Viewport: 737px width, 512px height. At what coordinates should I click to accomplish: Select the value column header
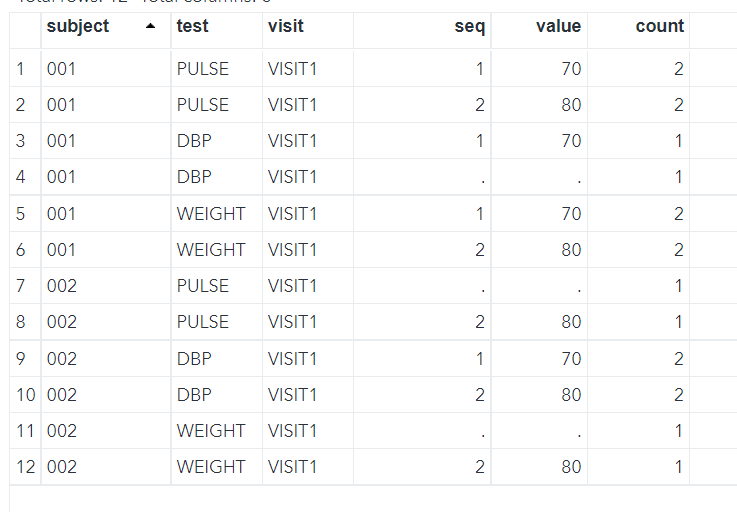tap(558, 27)
